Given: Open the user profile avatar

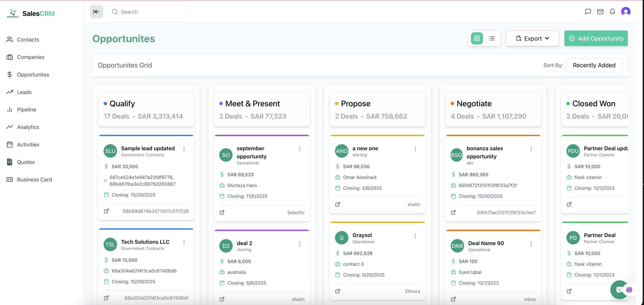Looking at the screenshot, I should (625, 12).
